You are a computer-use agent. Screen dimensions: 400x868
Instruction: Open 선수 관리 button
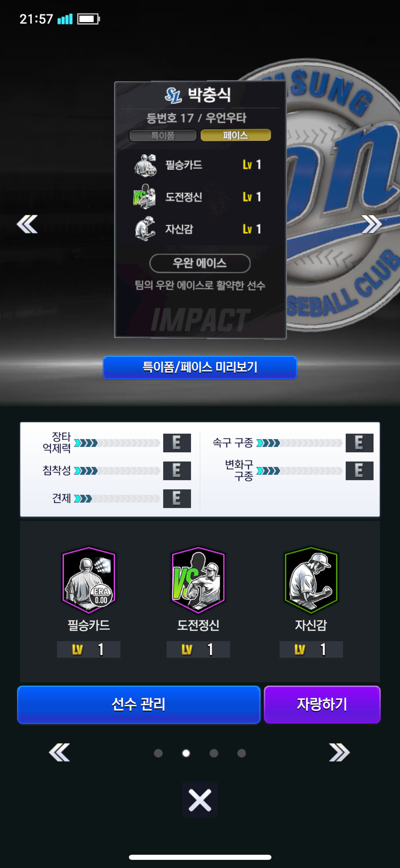pyautogui.click(x=139, y=705)
